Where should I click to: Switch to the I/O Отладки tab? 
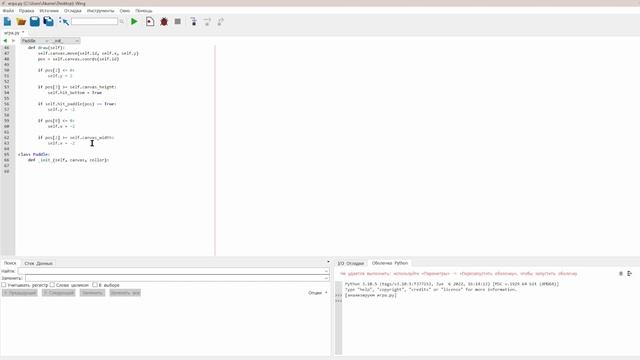(351, 263)
